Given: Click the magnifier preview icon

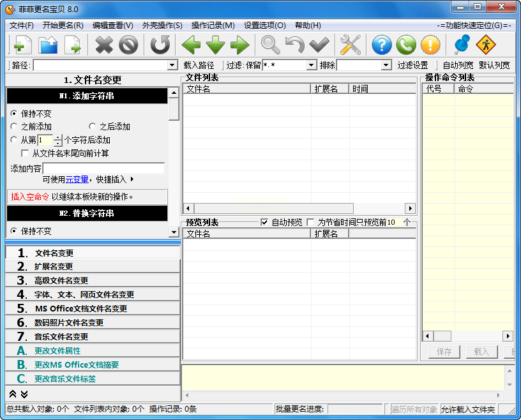Looking at the screenshot, I should click(270, 45).
